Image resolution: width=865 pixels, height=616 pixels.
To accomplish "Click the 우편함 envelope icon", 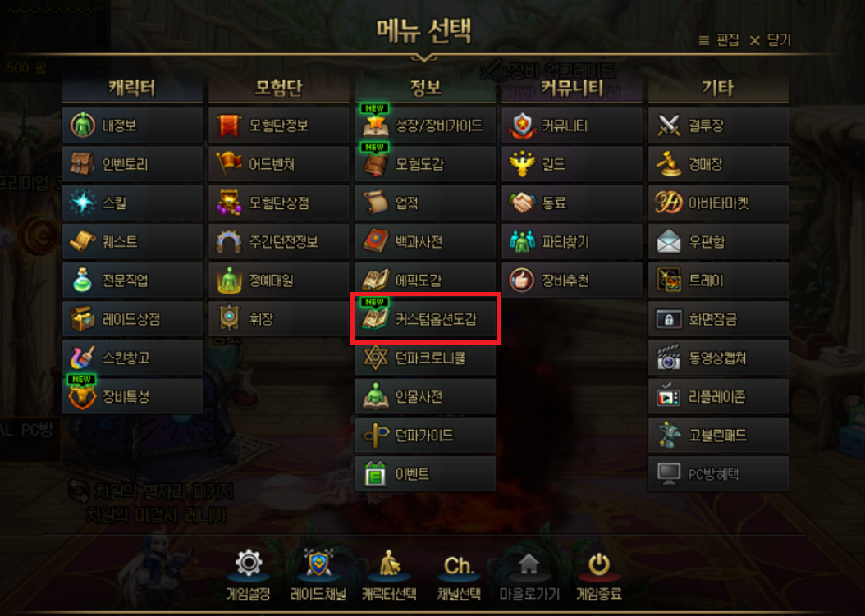I will [x=669, y=241].
